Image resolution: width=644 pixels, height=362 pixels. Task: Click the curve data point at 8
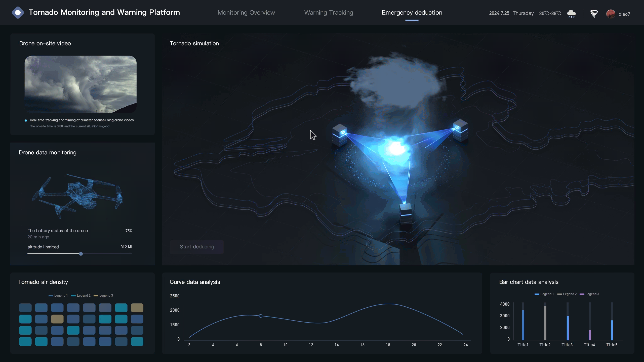click(261, 316)
